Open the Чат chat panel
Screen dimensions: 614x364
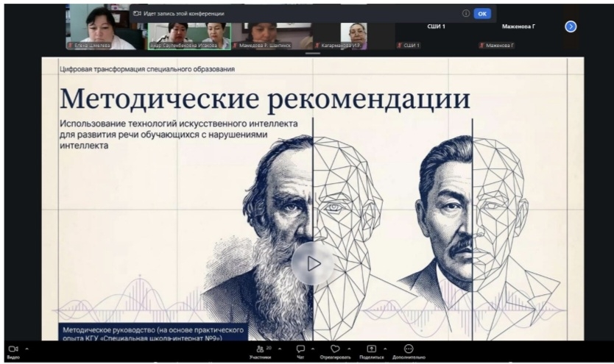300,349
